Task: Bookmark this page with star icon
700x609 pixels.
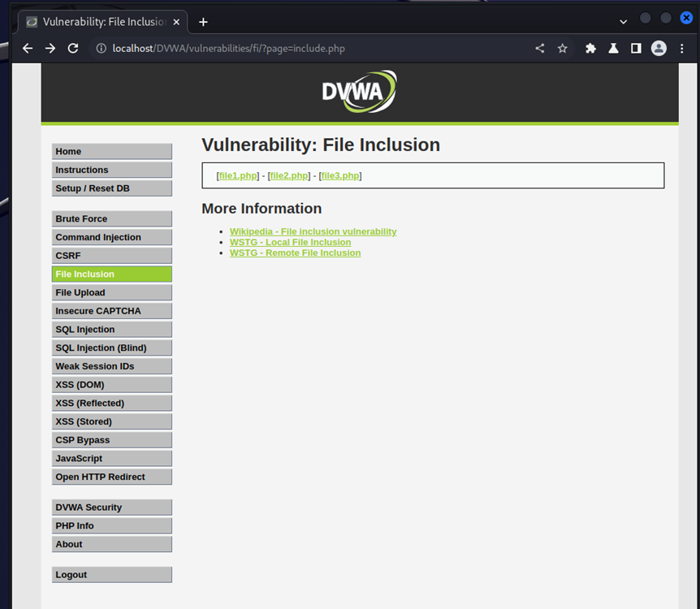Action: [x=563, y=48]
